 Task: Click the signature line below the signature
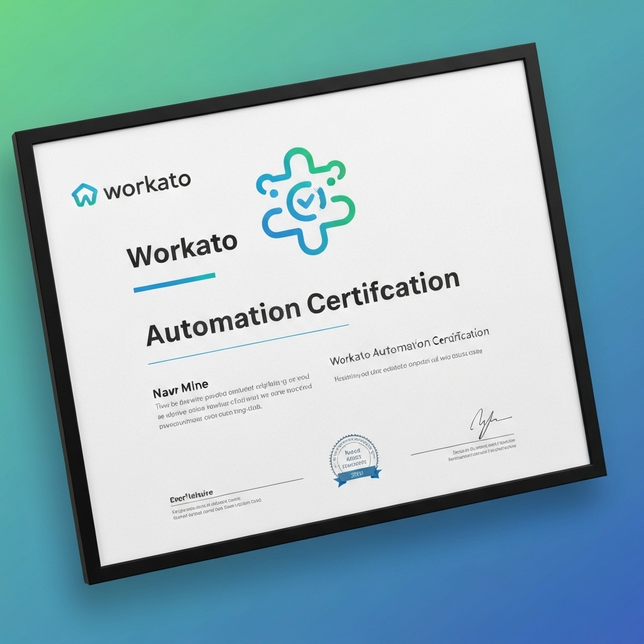[x=462, y=444]
